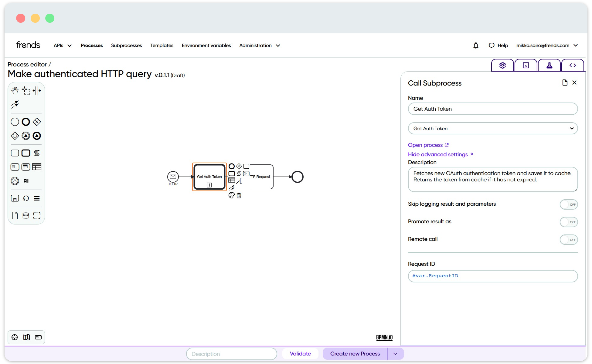Open keyboard shortcuts via the keyboard icon
592x364 pixels.
(x=38, y=337)
